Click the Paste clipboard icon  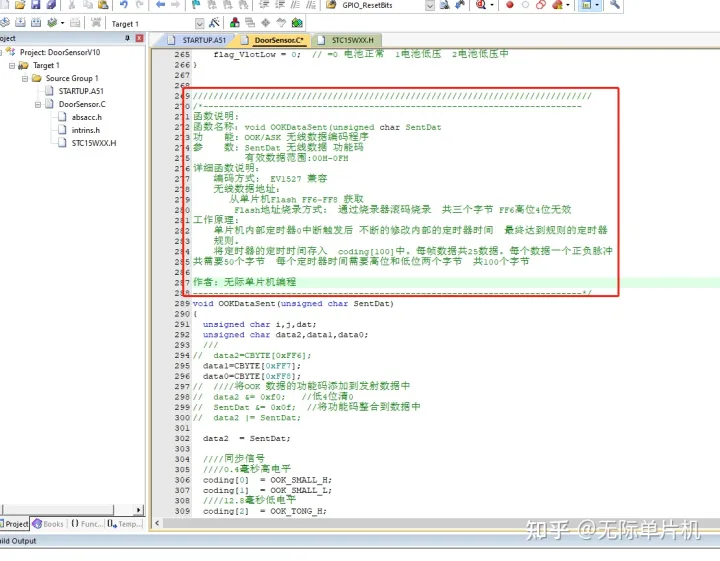[x=101, y=5]
